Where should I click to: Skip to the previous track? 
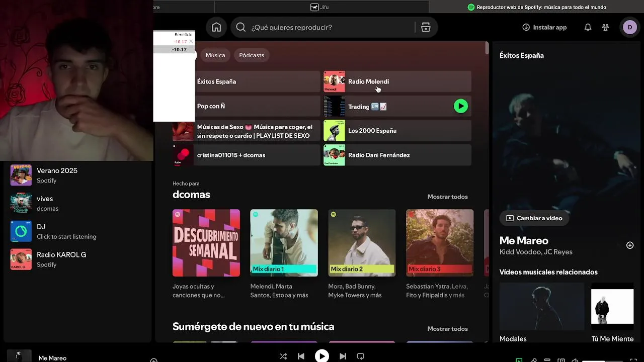(301, 356)
